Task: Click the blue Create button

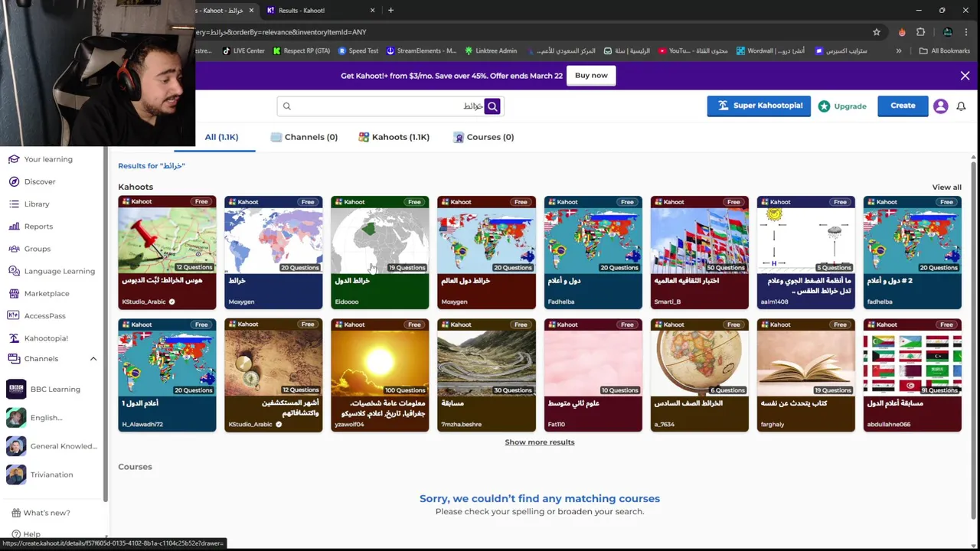Action: tap(903, 106)
